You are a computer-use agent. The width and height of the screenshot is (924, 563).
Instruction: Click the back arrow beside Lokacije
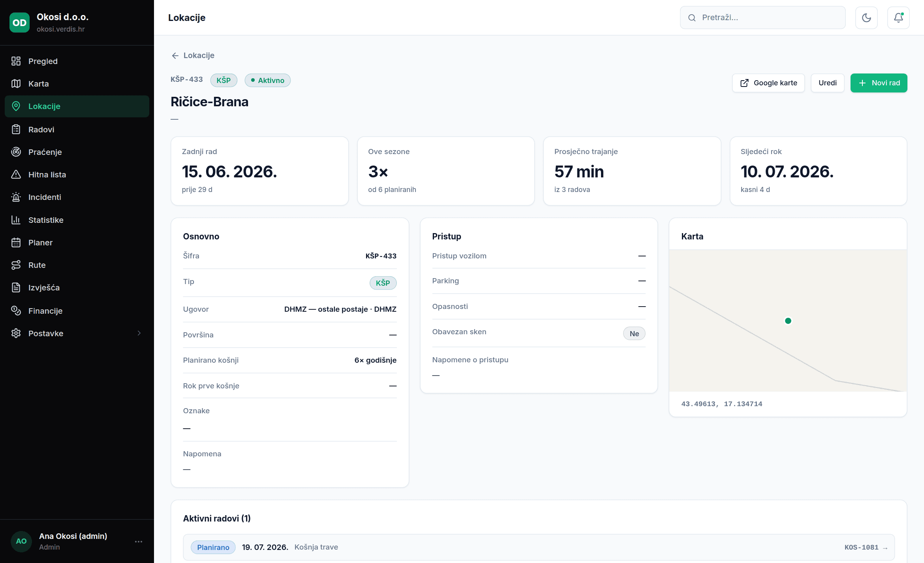click(x=175, y=56)
